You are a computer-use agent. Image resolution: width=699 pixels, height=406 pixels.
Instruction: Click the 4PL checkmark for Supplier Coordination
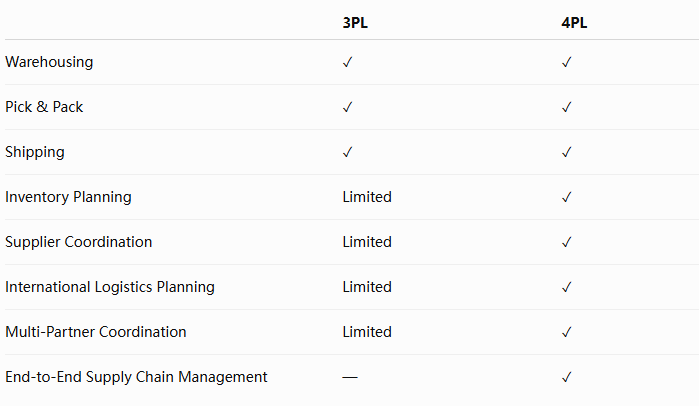567,242
